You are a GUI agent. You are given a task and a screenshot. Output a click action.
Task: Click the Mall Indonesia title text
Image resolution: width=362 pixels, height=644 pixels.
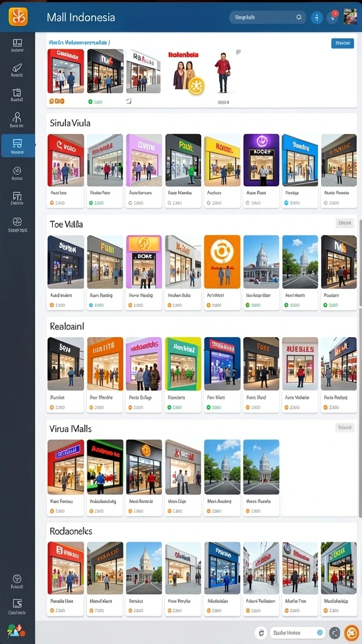81,17
